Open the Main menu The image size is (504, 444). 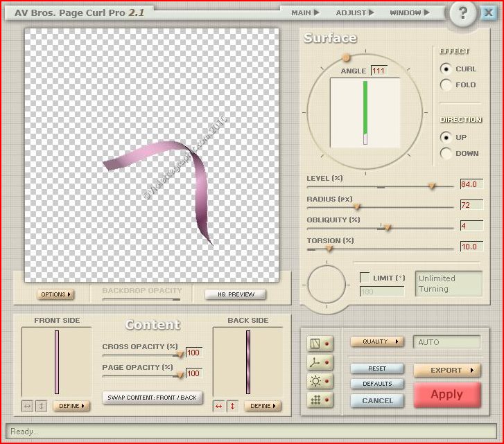305,12
